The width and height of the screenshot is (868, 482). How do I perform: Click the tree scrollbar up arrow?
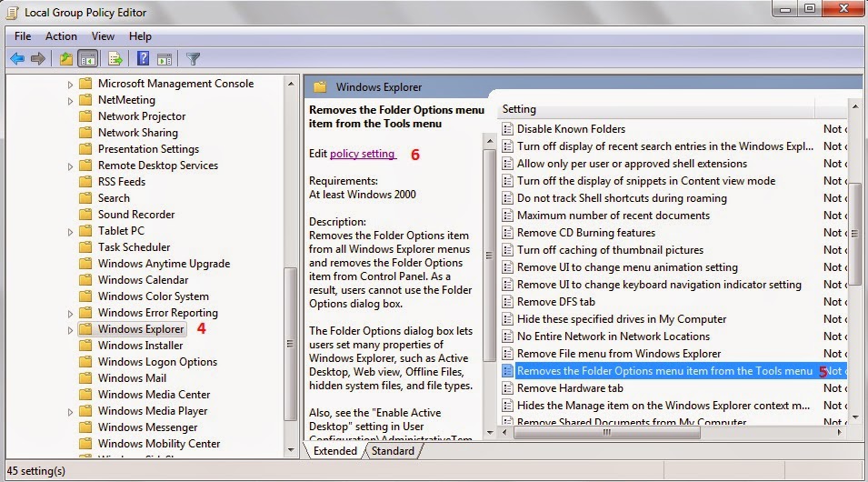click(x=291, y=84)
